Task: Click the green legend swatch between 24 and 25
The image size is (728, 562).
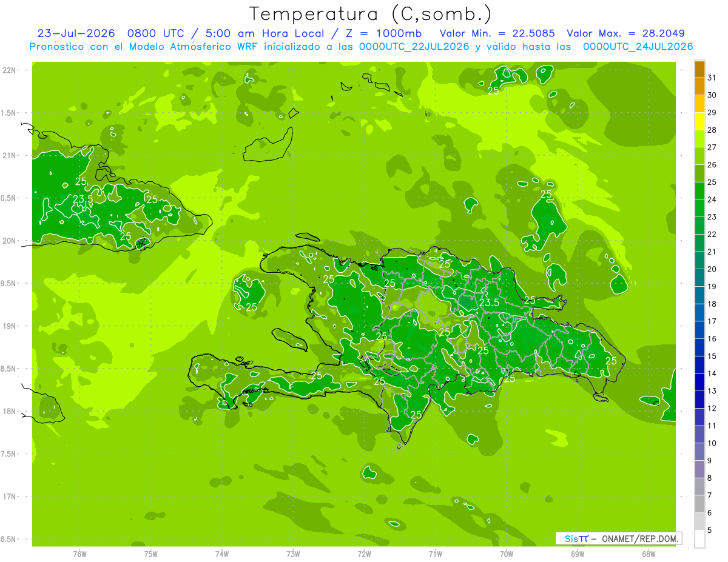Action: 699,191
